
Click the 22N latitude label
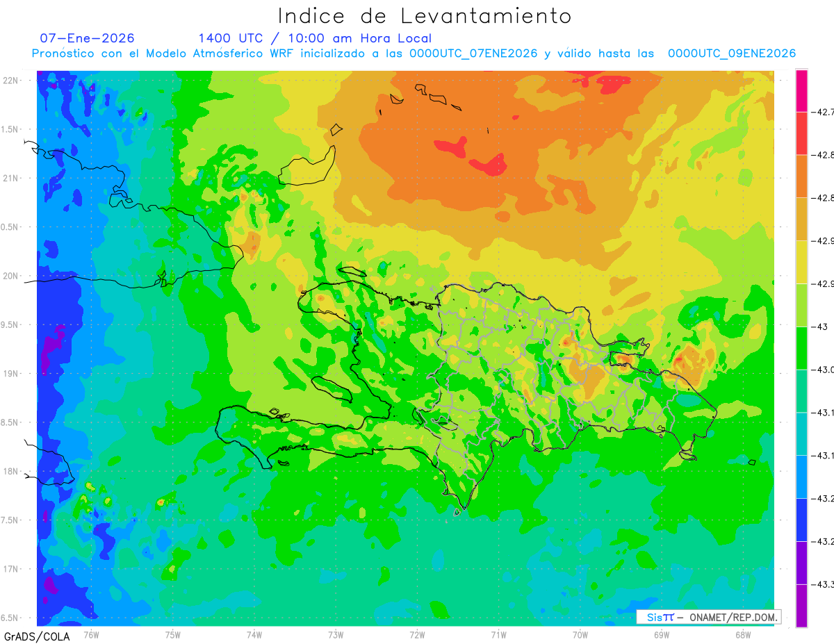click(x=10, y=81)
